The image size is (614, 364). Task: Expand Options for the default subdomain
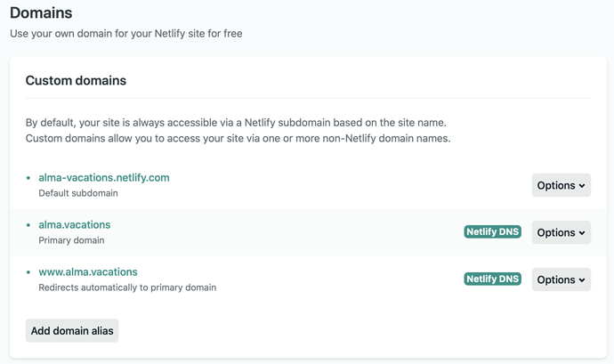point(561,186)
